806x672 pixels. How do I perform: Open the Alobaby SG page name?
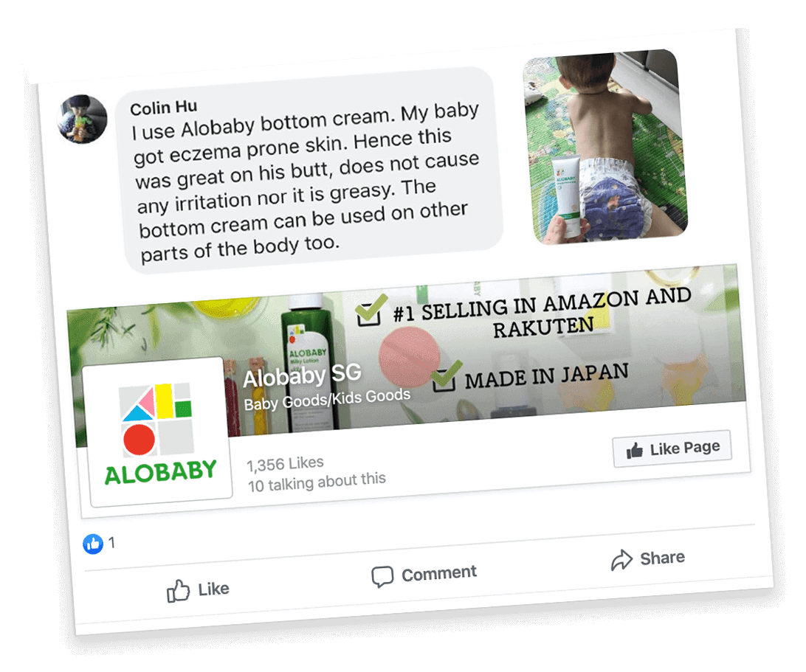[303, 376]
